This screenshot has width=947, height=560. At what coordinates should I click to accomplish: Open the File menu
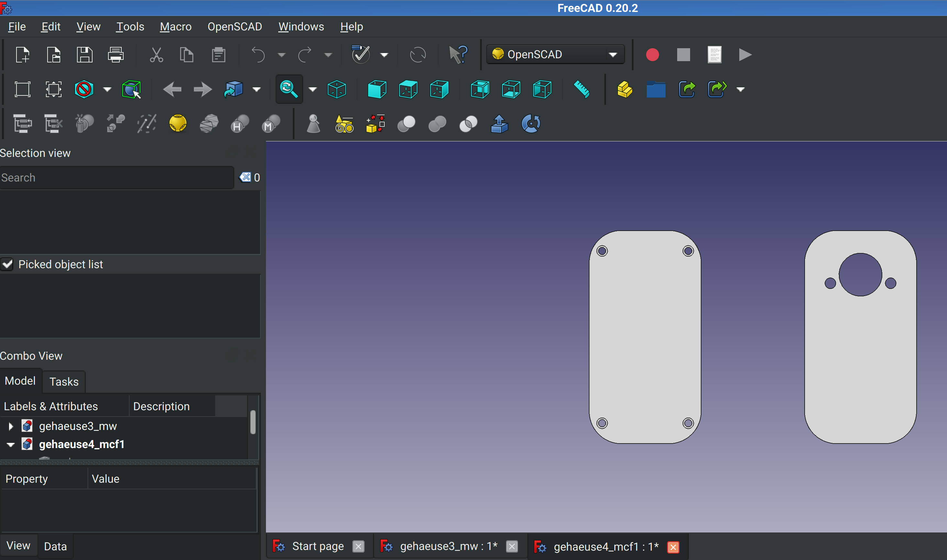(17, 27)
